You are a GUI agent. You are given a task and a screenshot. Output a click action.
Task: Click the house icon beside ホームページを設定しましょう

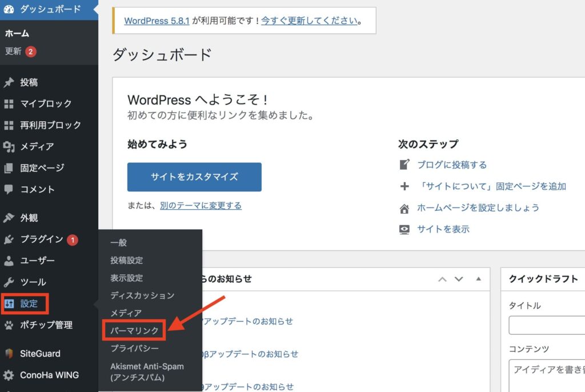pyautogui.click(x=404, y=209)
